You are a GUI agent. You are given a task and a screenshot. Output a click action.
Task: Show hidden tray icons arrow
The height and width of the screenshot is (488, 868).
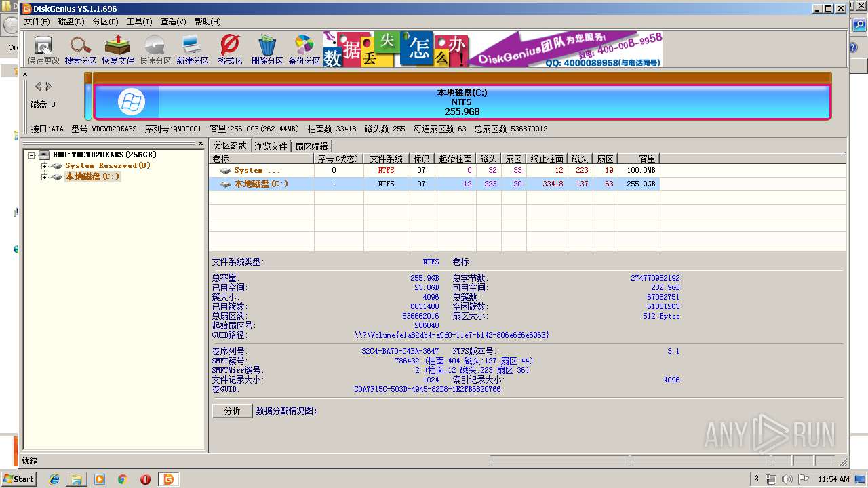(756, 479)
